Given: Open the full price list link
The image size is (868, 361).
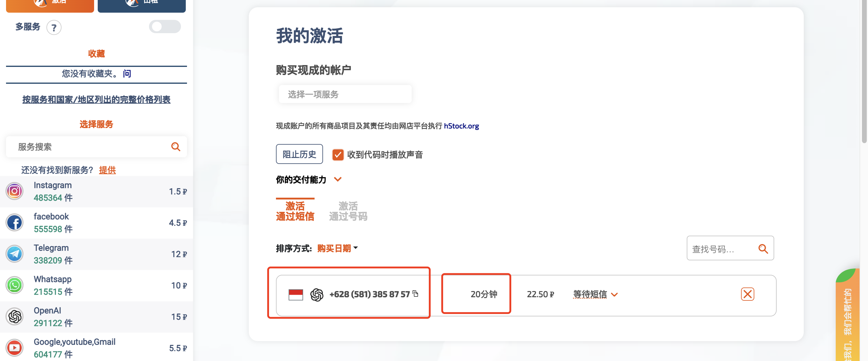Looking at the screenshot, I should point(97,100).
